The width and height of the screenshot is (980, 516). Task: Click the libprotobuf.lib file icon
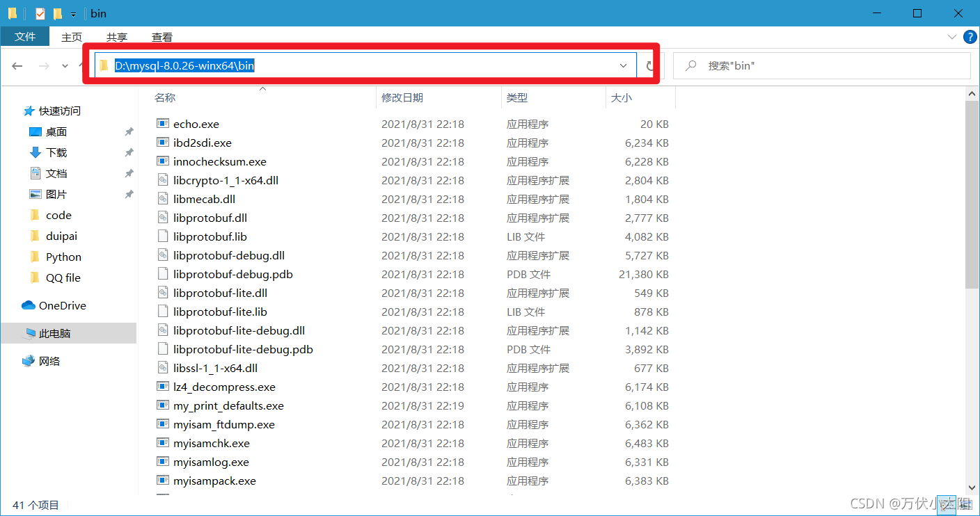pyautogui.click(x=163, y=236)
